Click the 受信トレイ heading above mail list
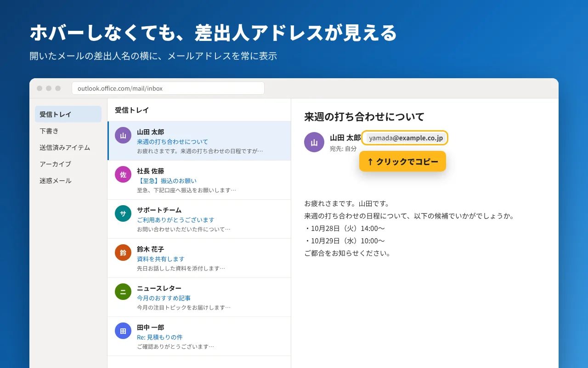 coord(132,110)
